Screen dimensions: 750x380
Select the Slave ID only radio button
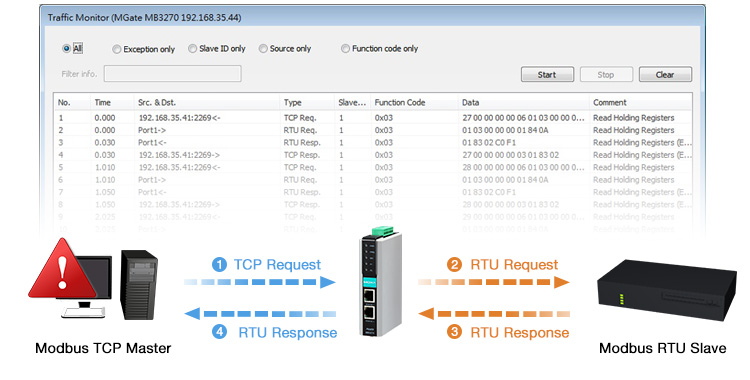tap(192, 48)
